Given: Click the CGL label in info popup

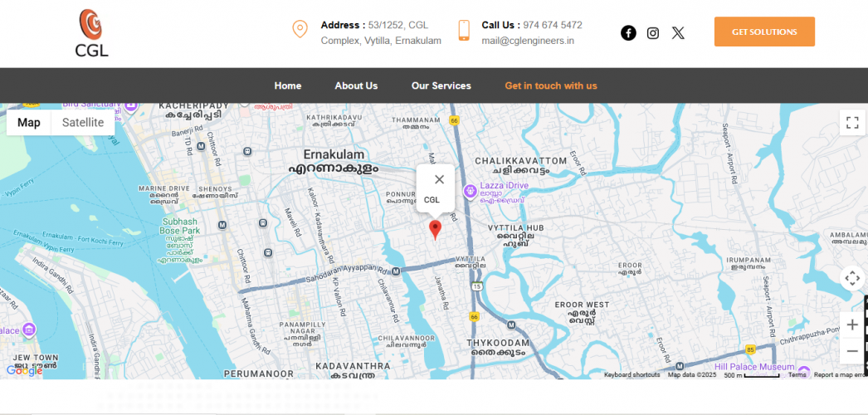Looking at the screenshot, I should tap(432, 200).
